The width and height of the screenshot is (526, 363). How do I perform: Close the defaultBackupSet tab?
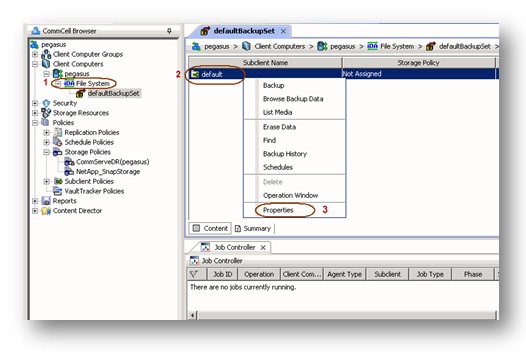[283, 31]
